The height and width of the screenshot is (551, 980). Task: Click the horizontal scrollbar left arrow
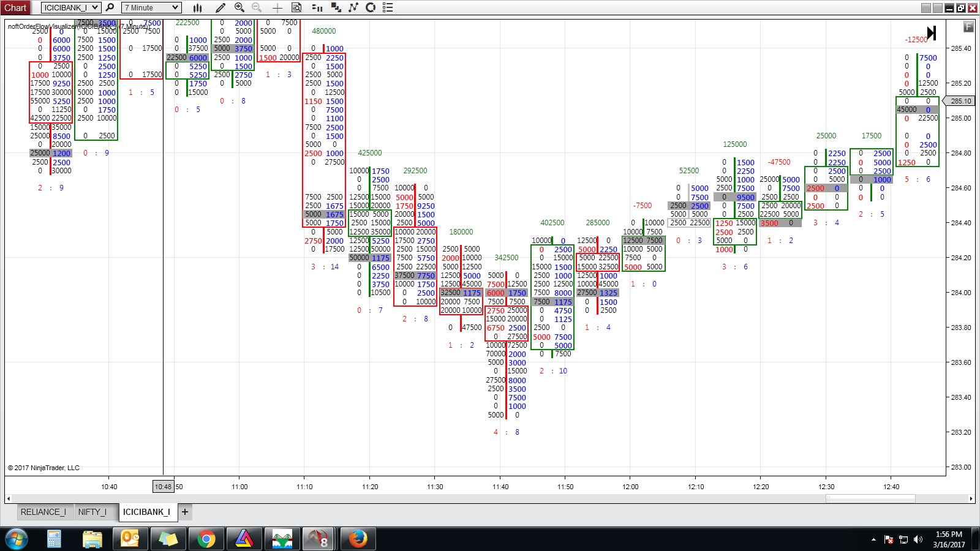pos(8,499)
